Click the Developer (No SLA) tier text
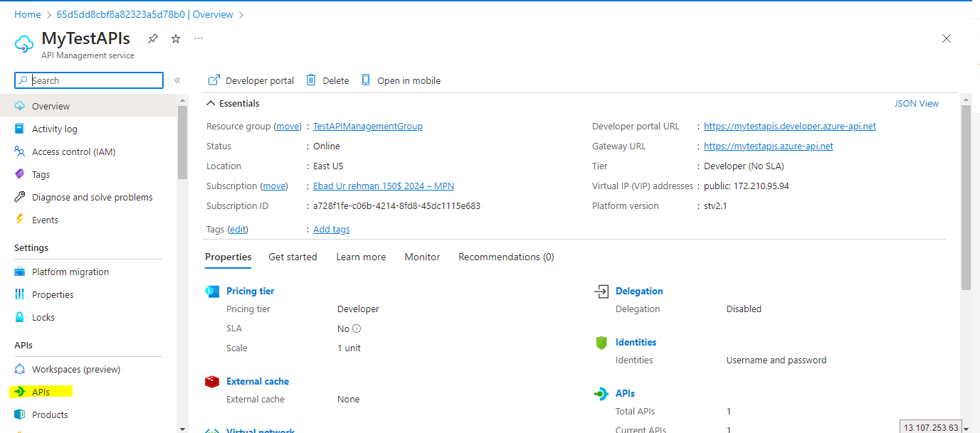This screenshot has height=433, width=980. pyautogui.click(x=744, y=166)
